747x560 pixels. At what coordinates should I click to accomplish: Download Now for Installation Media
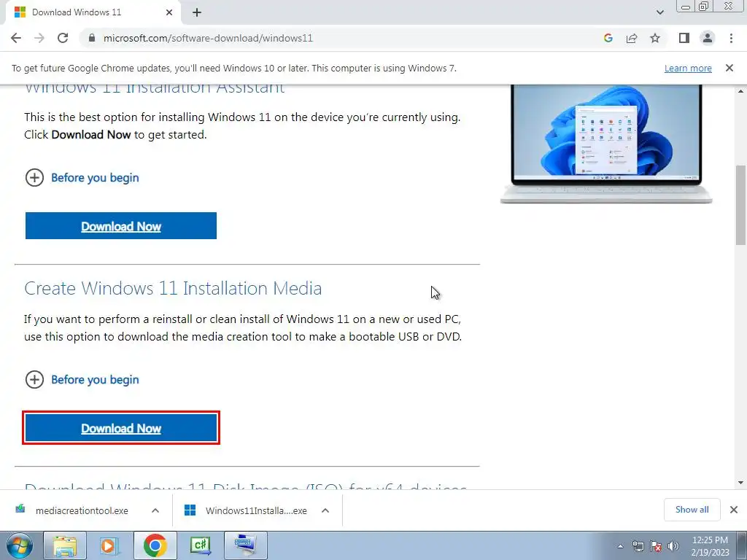(121, 427)
